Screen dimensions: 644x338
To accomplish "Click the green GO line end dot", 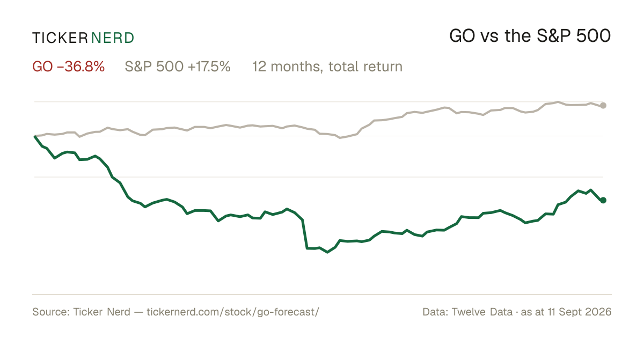I will (603, 200).
